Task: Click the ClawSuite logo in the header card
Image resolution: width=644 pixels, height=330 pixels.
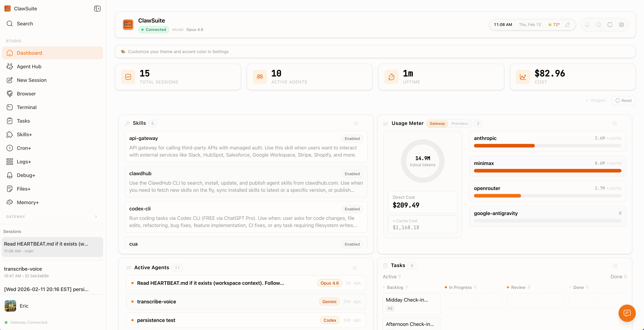Action: [x=128, y=25]
